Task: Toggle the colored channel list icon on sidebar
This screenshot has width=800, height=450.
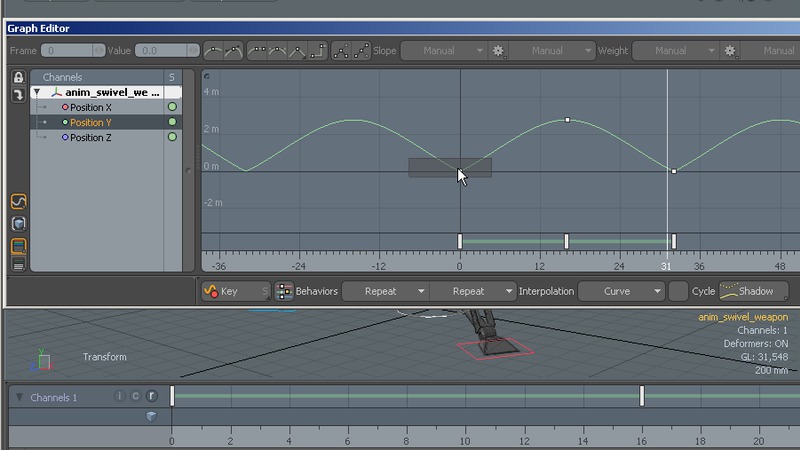Action: coord(18,246)
